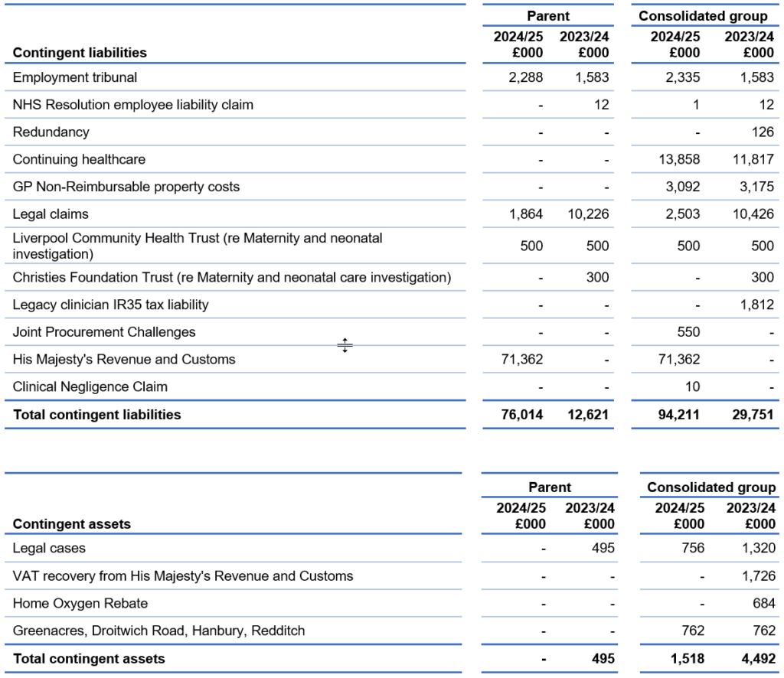Click the Greenacres, Droitwich Road, Hanbury, Redditch label
This screenshot has width=784, height=678.
pos(158,631)
